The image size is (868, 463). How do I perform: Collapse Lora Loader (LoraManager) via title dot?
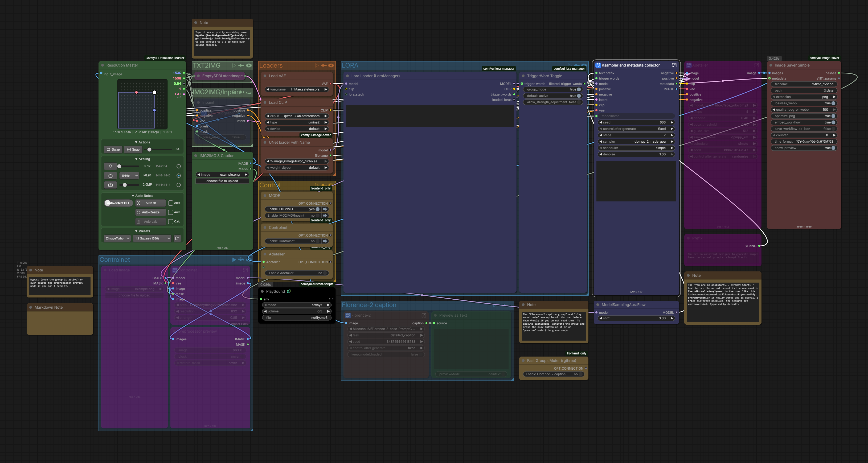[x=347, y=76]
